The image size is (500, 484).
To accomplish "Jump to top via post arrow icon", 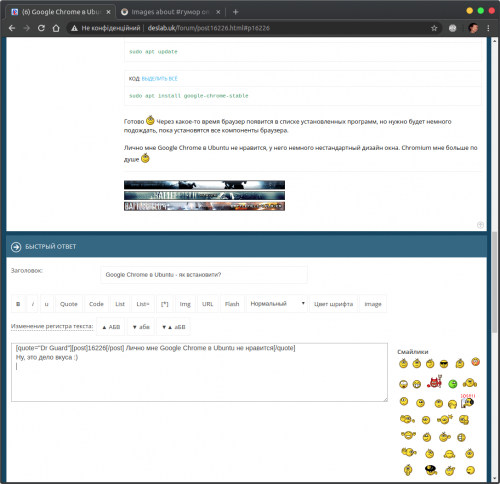I will tap(480, 225).
